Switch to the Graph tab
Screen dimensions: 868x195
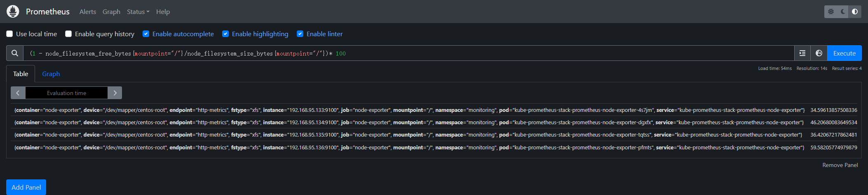51,74
